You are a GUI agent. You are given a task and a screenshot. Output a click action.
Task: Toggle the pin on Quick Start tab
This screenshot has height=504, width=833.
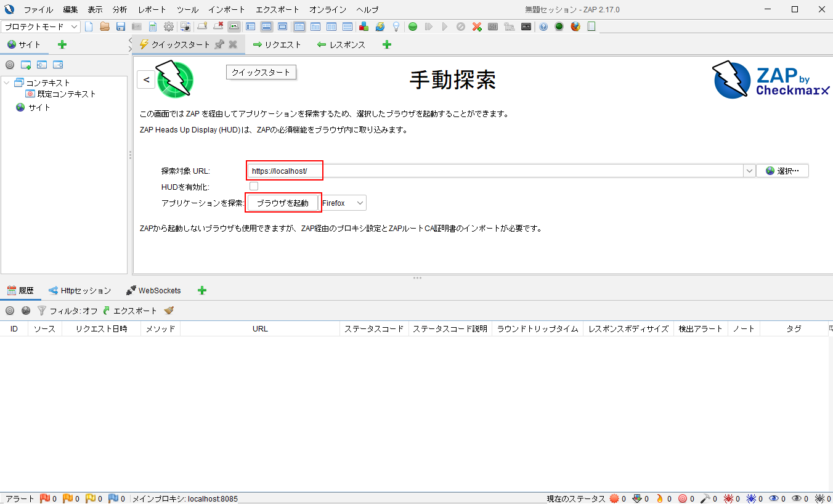[x=219, y=44]
